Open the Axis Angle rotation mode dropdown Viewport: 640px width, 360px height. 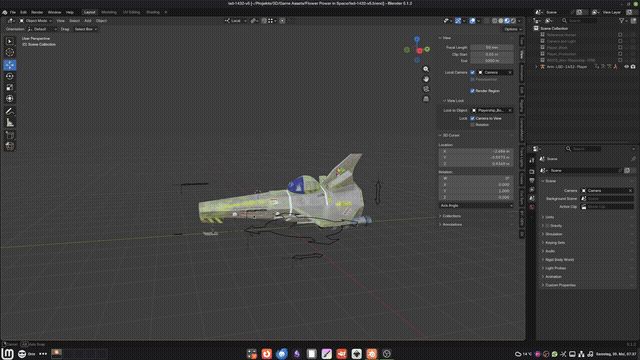[x=476, y=206]
